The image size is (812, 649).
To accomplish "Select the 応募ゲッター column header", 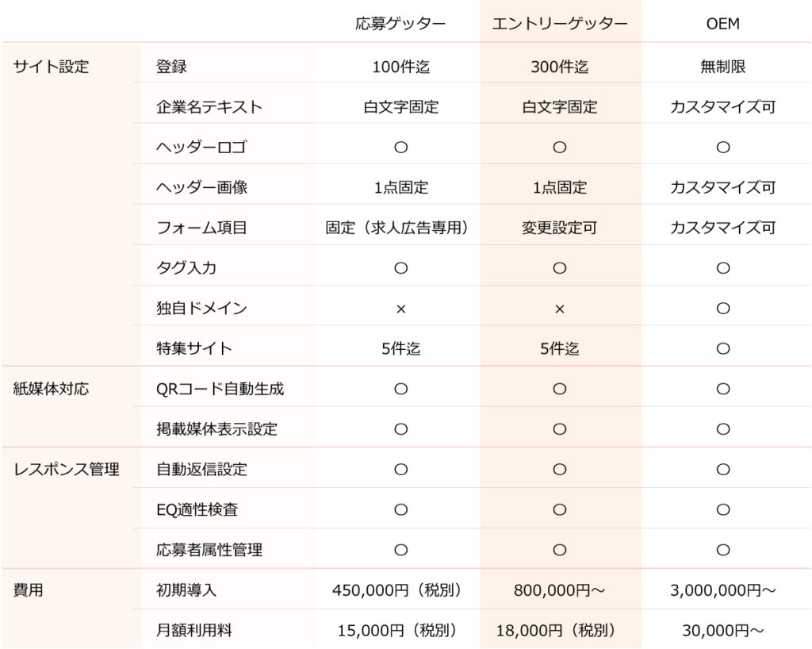I will pos(400,24).
